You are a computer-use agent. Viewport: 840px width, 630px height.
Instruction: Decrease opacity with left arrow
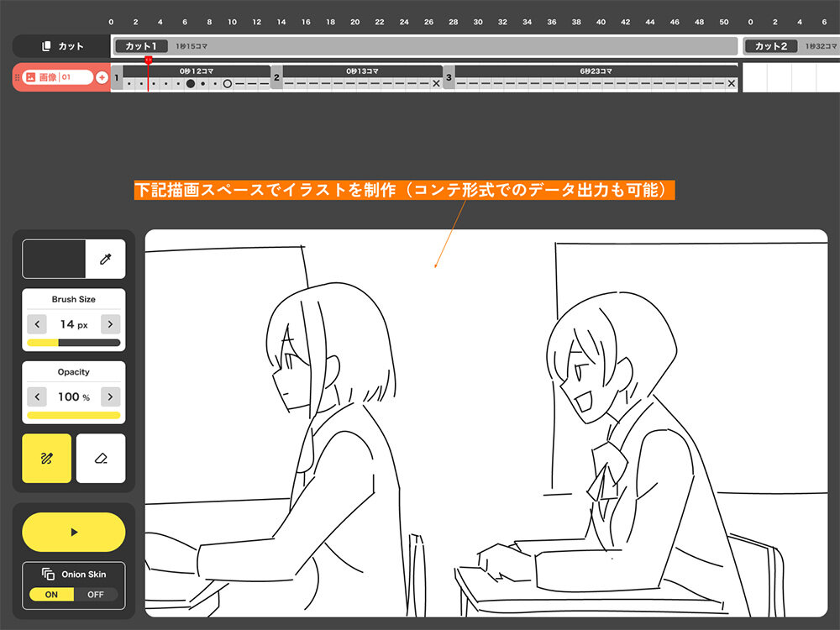pyautogui.click(x=37, y=396)
